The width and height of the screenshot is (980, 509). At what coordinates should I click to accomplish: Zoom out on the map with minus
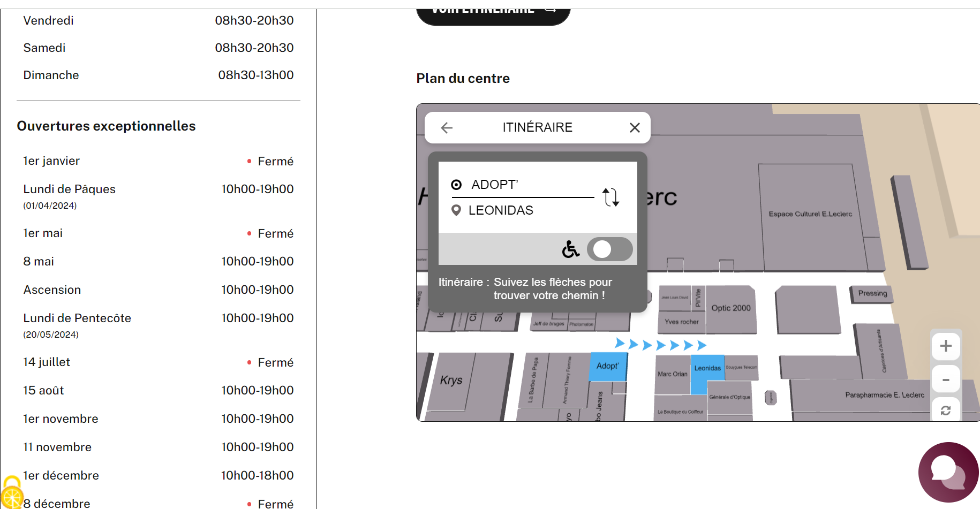click(x=945, y=380)
